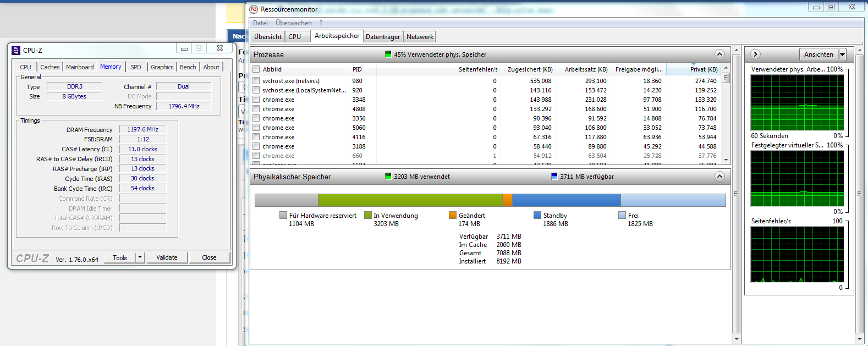
Task: Select the CPU-Z CPU tab
Action: tap(26, 67)
